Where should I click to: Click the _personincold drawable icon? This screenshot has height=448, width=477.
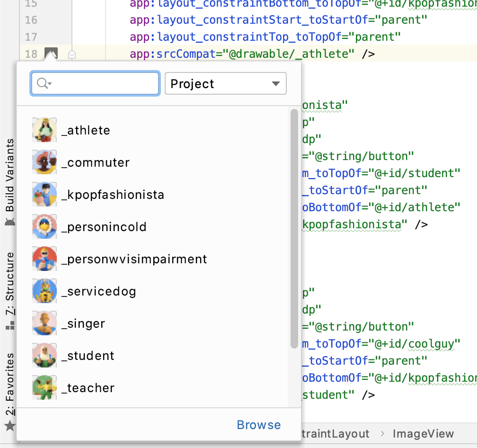pos(44,226)
